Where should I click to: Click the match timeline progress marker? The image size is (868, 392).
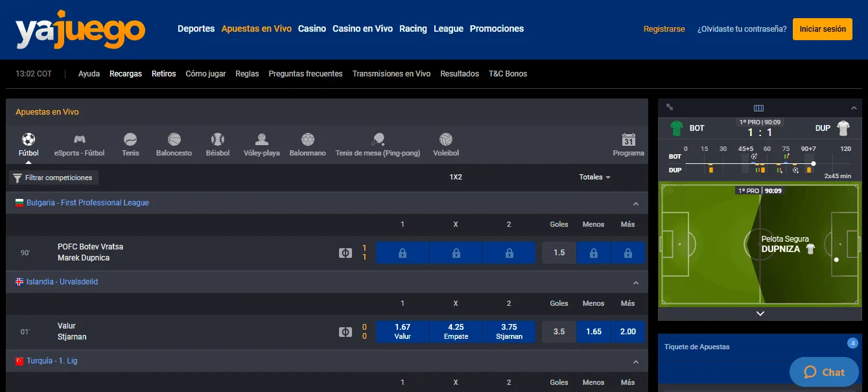814,163
